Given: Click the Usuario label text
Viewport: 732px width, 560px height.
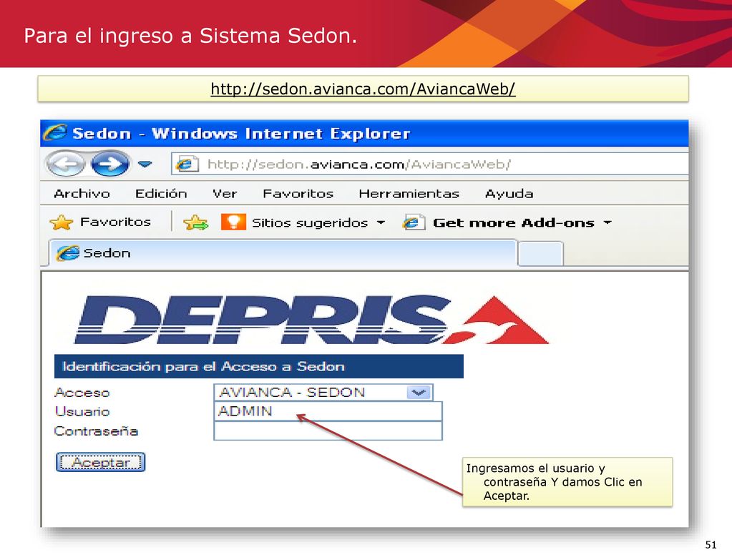Looking at the screenshot, I should (x=82, y=411).
